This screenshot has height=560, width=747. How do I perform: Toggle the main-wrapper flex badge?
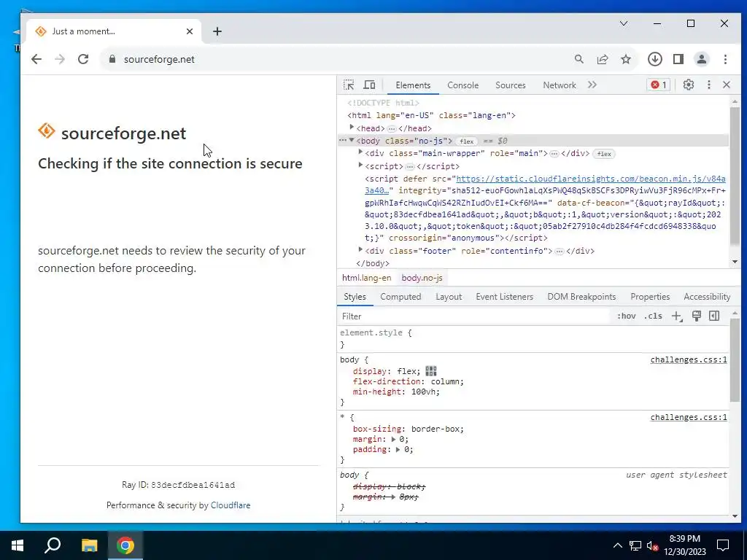(604, 154)
